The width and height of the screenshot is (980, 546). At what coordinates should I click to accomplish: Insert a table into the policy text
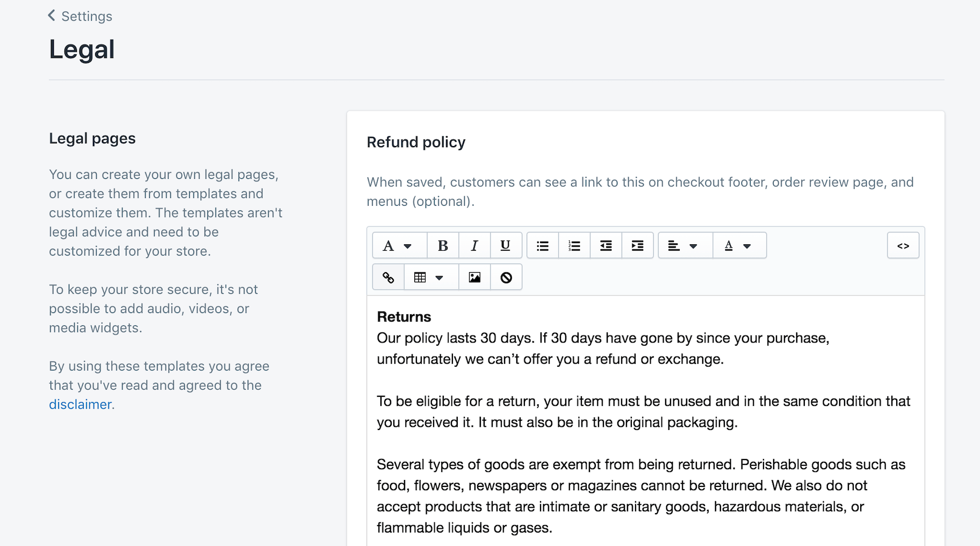419,277
